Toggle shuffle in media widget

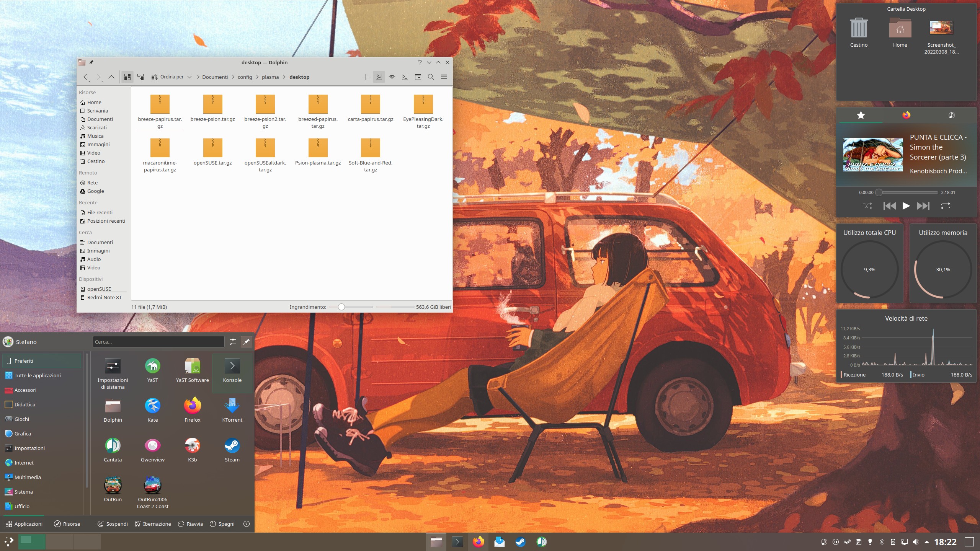867,206
